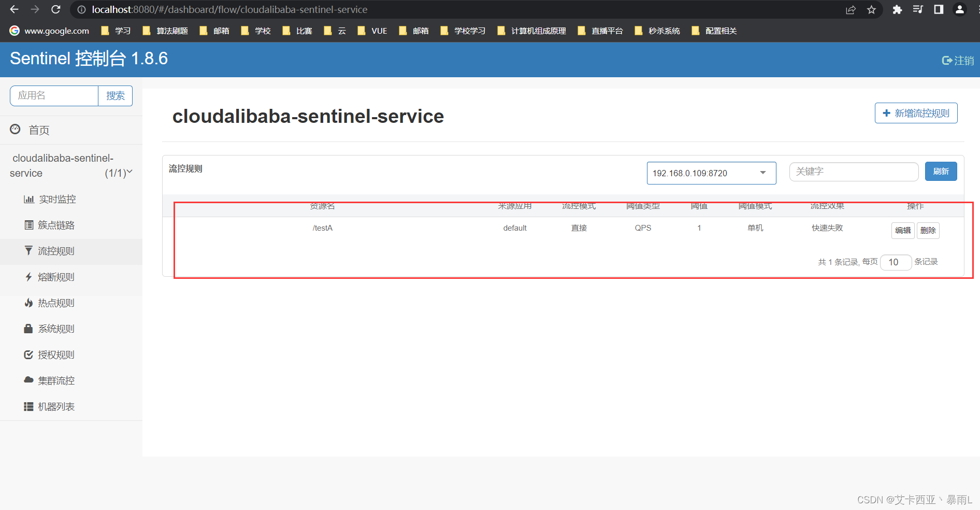
Task: Go back using the browser back arrow
Action: pos(14,9)
